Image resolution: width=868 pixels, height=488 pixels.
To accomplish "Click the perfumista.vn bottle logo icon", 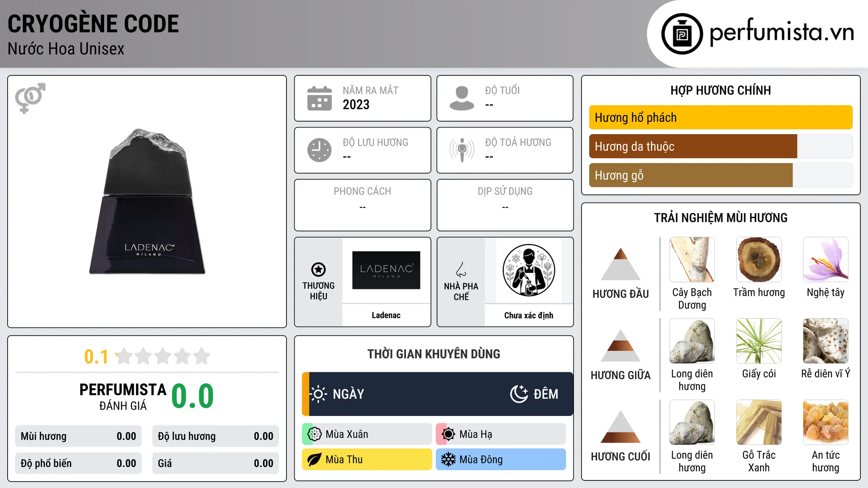I will (x=682, y=34).
